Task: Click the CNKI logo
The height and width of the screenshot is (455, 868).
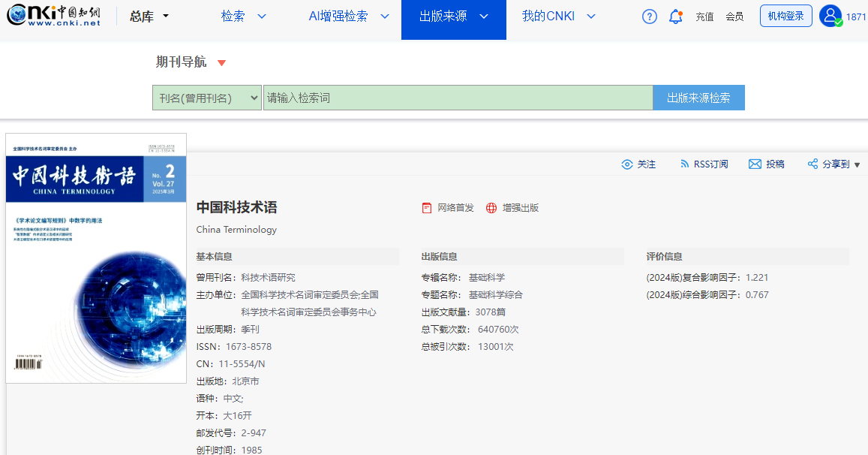Action: [54, 16]
